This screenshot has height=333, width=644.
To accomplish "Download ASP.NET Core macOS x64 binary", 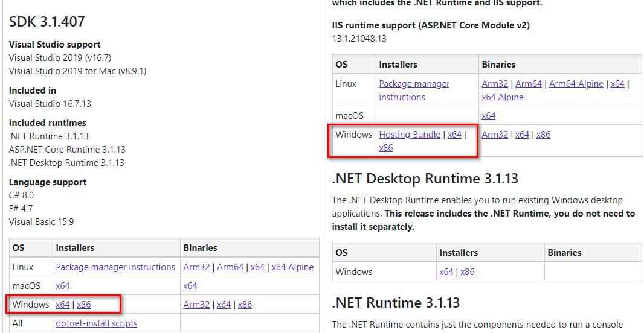I will point(488,116).
